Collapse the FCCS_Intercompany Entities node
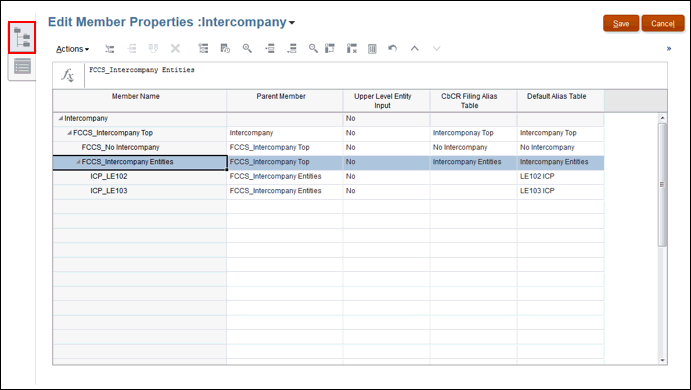 tap(78, 162)
